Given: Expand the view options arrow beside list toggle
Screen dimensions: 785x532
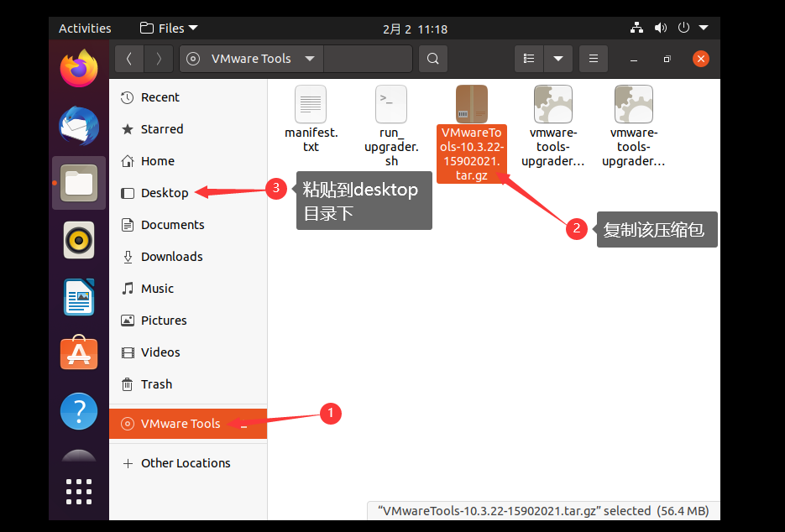Looking at the screenshot, I should (x=558, y=58).
